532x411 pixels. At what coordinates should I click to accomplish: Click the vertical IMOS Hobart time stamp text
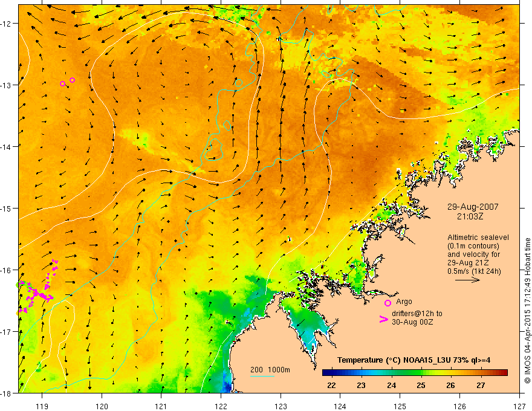pos(527,310)
